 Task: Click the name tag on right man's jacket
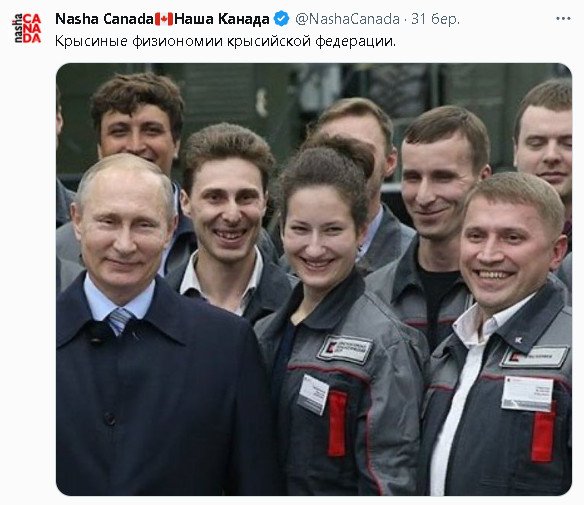pyautogui.click(x=527, y=394)
